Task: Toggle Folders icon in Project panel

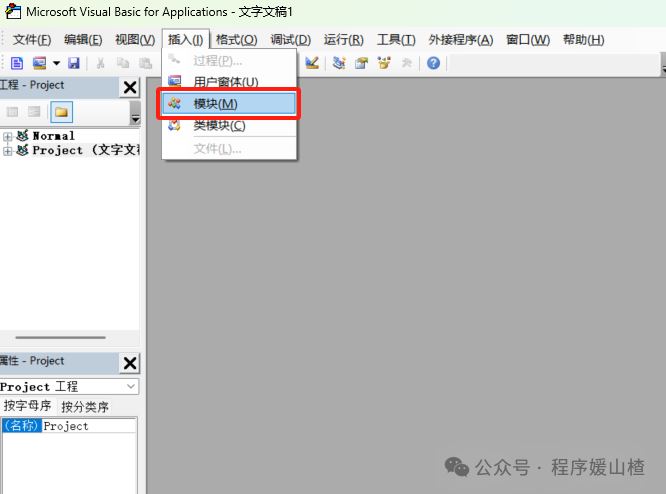Action: pos(61,112)
